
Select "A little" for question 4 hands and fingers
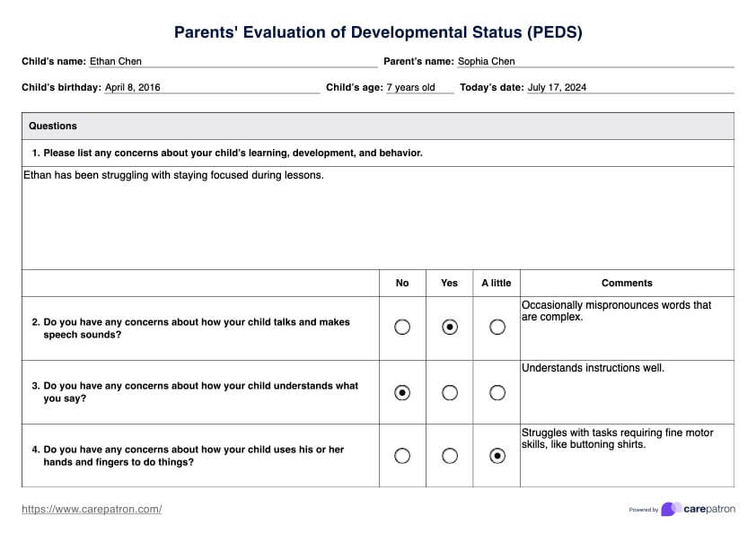497,456
